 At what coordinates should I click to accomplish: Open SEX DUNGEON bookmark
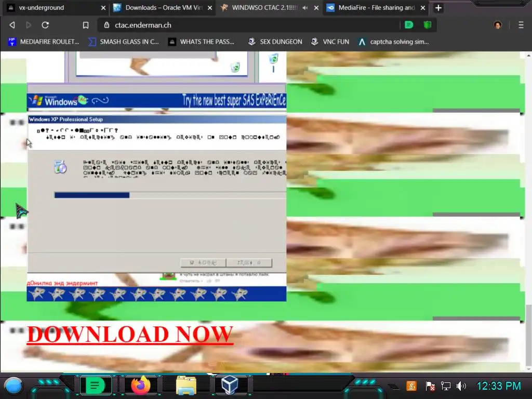coord(275,42)
